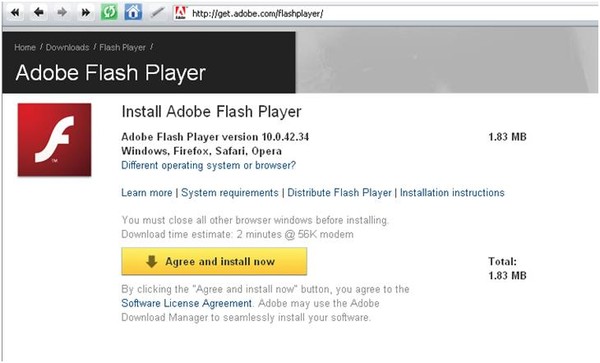
Task: Open the System requirements link
Action: click(x=230, y=192)
